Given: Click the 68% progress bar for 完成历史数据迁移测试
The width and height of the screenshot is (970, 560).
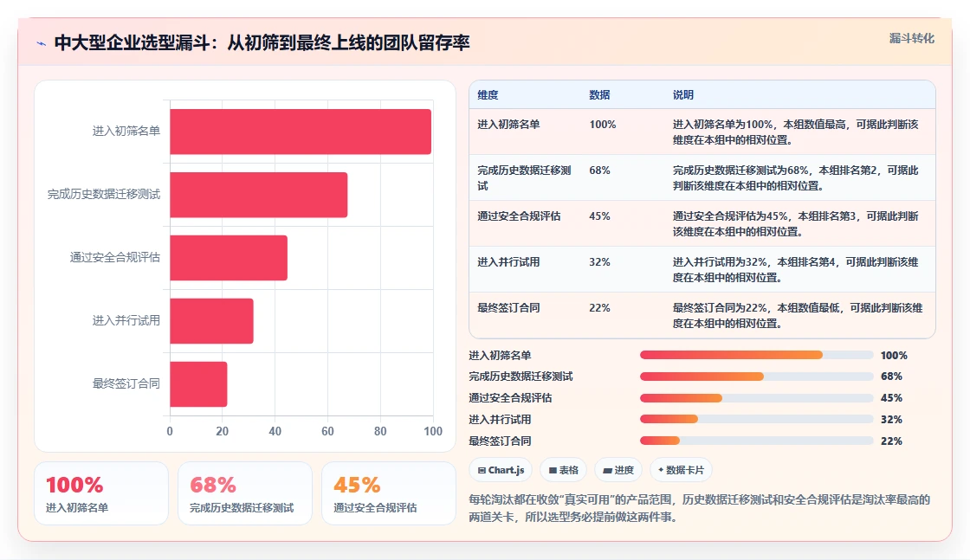Looking at the screenshot, I should 757,377.
